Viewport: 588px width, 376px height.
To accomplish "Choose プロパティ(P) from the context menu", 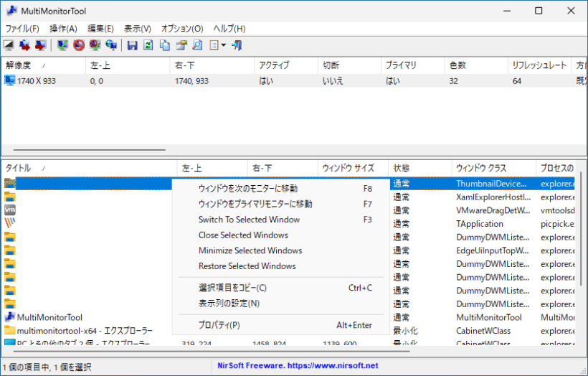I will tap(281, 325).
